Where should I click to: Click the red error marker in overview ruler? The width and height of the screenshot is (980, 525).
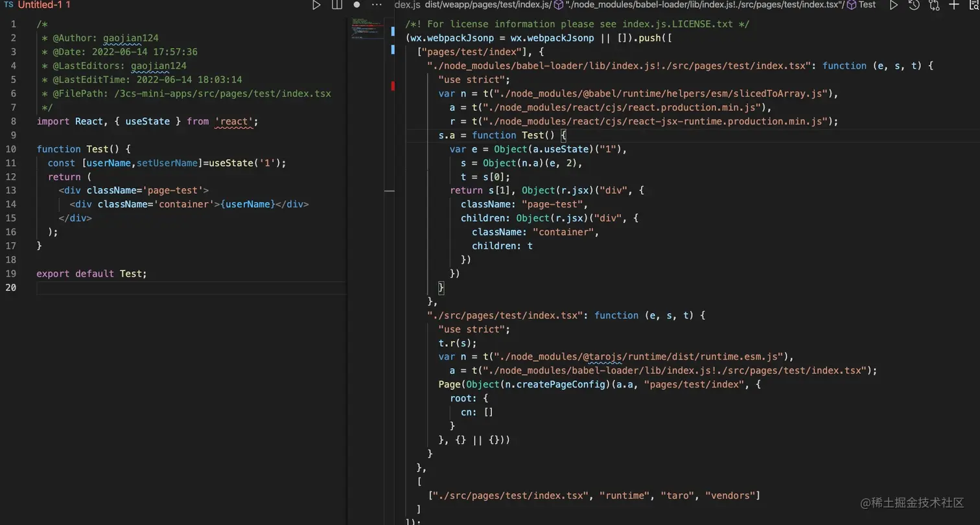pyautogui.click(x=393, y=86)
